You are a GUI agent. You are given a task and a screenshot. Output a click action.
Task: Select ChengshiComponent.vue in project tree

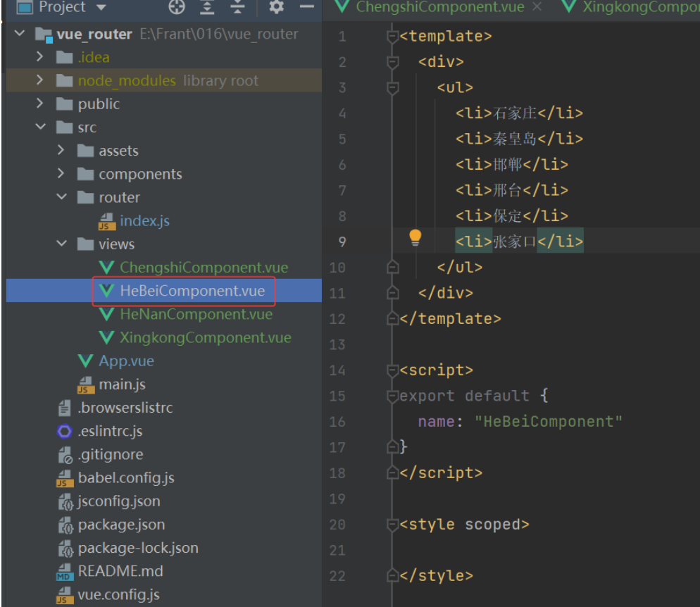click(x=204, y=268)
